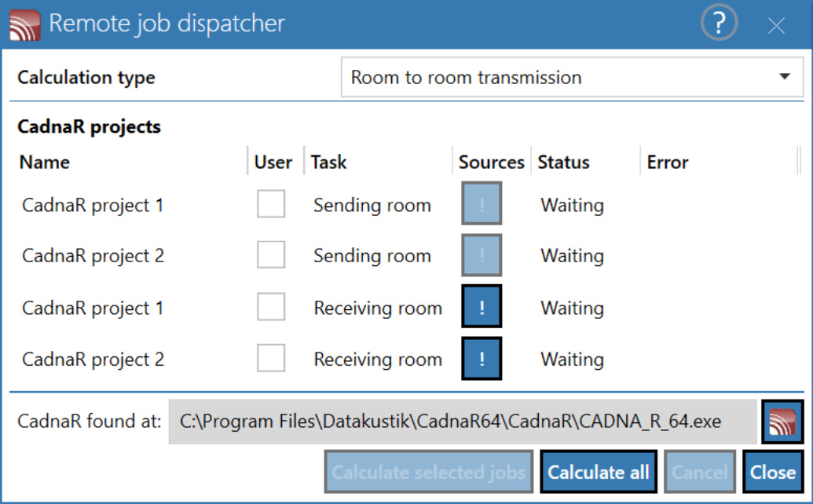Screen dimensions: 813x504
Task: Sort by the Status column header
Action: 564,163
